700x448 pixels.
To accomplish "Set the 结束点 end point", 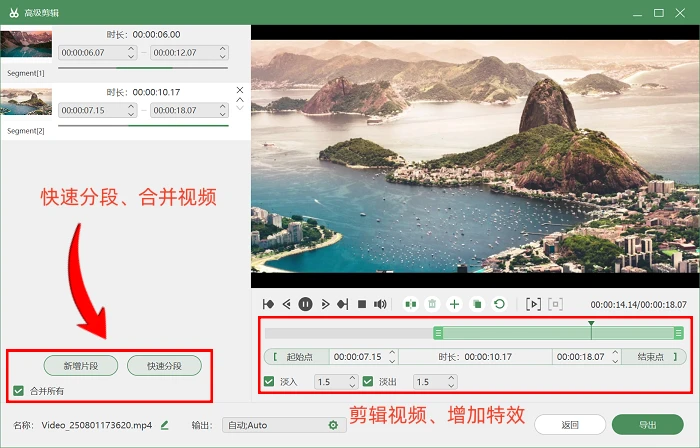I will tap(654, 357).
